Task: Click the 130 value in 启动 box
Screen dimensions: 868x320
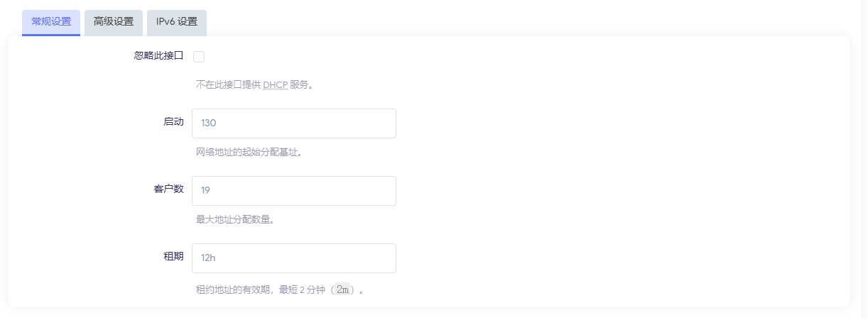Action: [209, 123]
